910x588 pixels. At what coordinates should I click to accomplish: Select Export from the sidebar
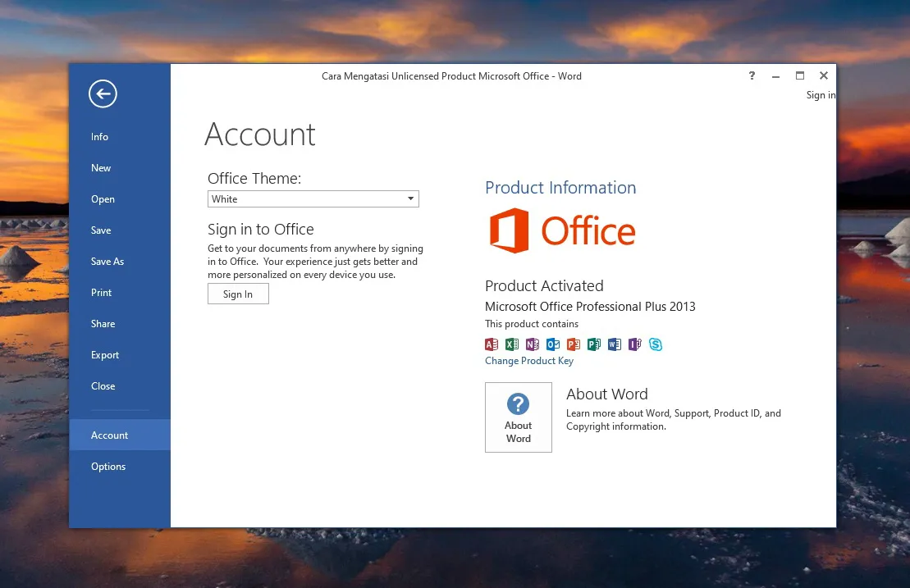[x=104, y=354]
